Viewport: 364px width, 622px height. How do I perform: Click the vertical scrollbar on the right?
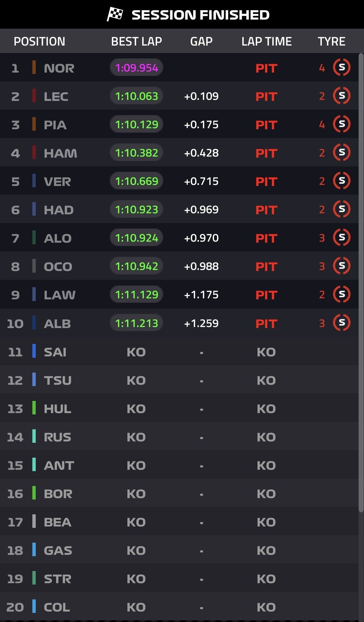coord(361,283)
